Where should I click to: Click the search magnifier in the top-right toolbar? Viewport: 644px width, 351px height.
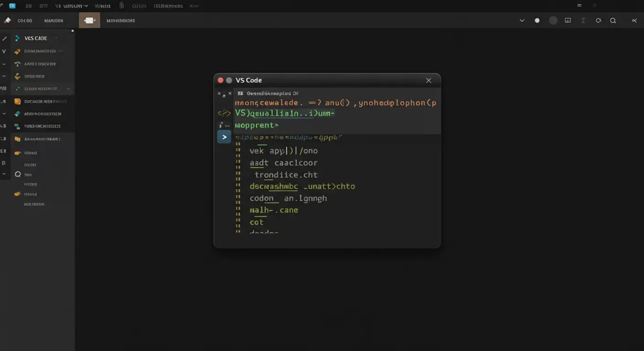tap(613, 20)
